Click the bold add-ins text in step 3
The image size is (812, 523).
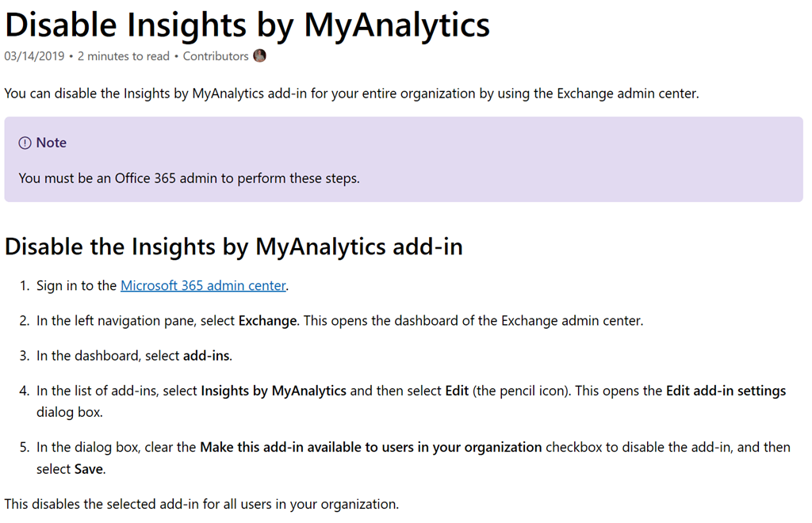[206, 356]
